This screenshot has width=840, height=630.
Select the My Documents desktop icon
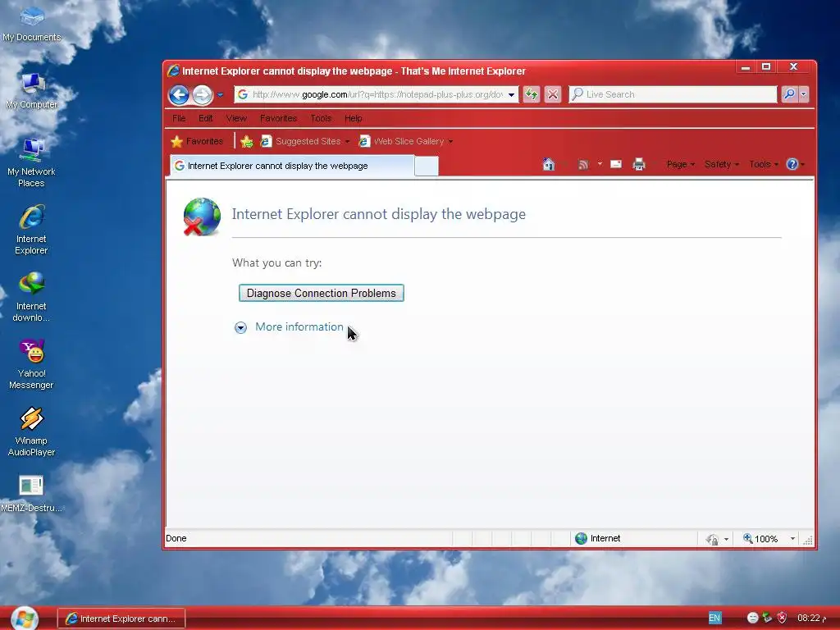[31, 24]
